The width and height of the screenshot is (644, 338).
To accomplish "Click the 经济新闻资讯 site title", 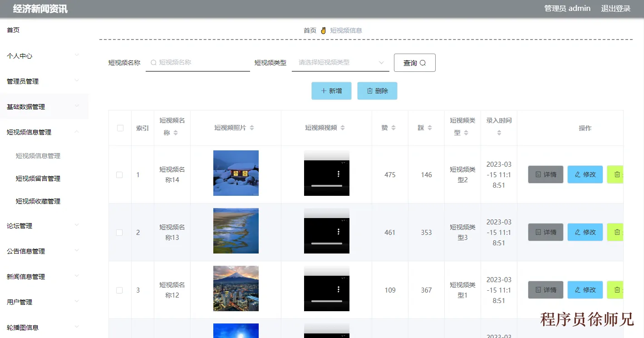I will click(x=40, y=9).
